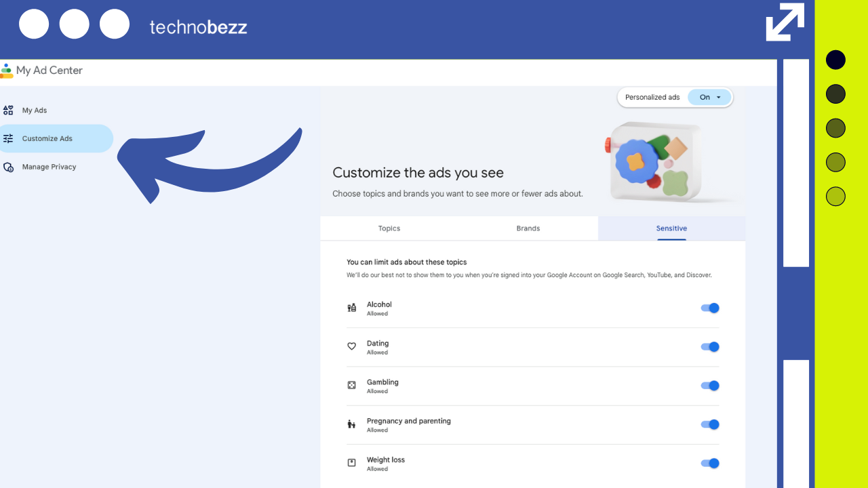Click the dark navy color dot

pos(835,60)
